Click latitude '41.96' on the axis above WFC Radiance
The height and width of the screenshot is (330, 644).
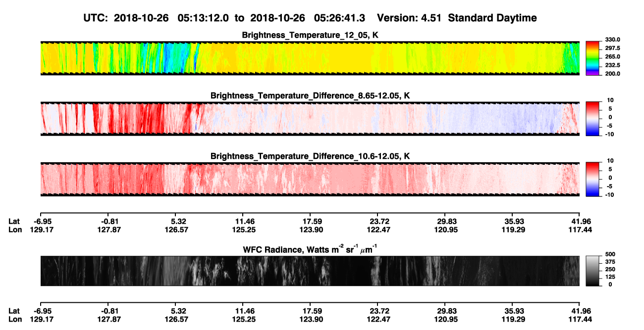point(581,221)
